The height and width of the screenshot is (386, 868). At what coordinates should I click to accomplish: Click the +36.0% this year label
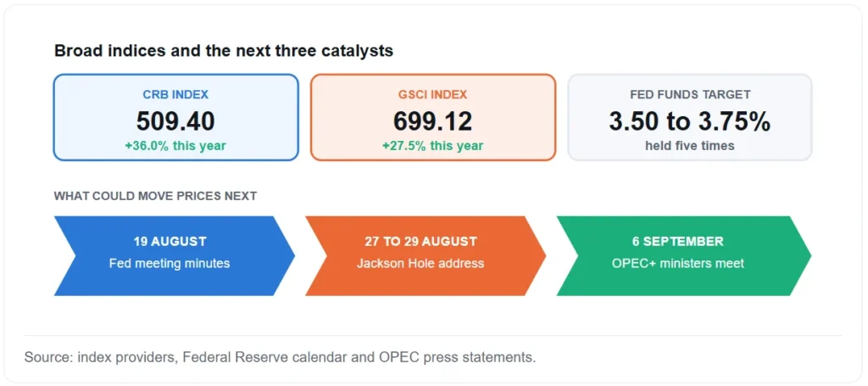point(175,146)
